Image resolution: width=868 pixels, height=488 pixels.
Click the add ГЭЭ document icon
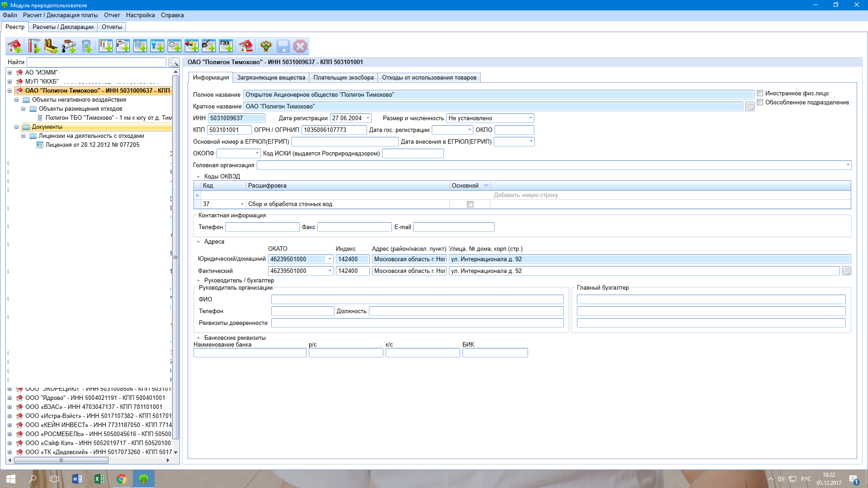click(x=226, y=46)
